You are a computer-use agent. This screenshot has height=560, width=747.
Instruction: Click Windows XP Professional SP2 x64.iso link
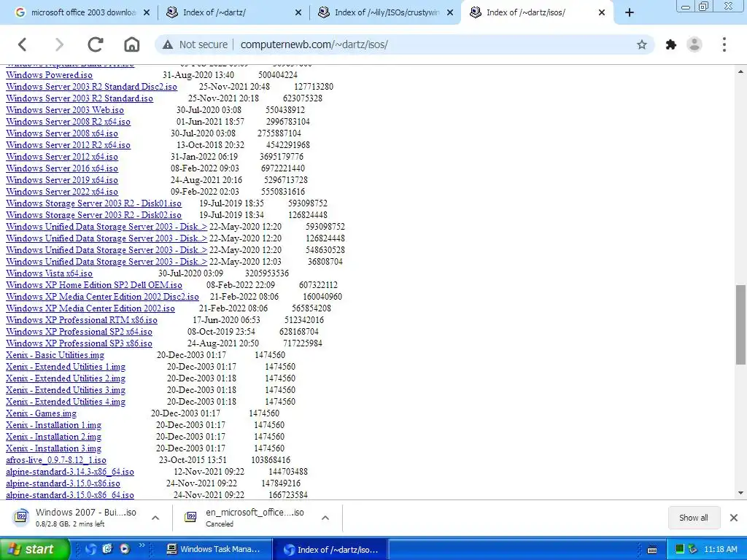pos(79,332)
